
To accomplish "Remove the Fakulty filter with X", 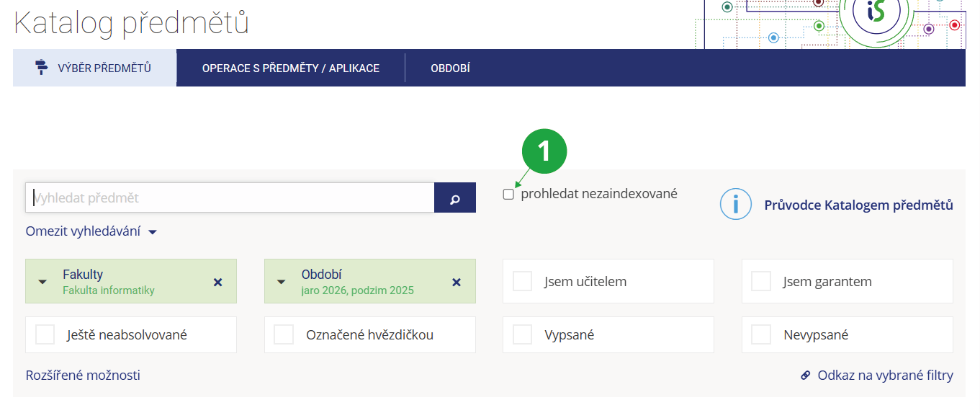I will (217, 282).
